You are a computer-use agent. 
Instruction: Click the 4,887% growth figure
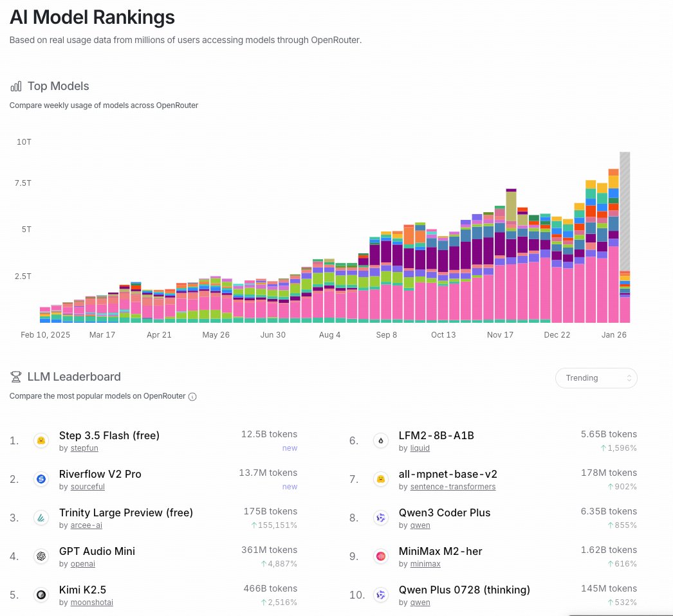[279, 564]
